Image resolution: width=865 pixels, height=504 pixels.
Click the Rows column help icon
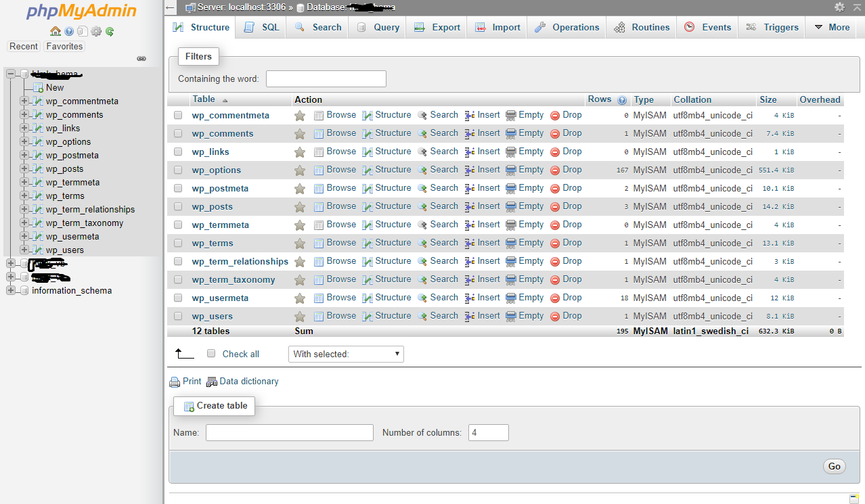(622, 100)
